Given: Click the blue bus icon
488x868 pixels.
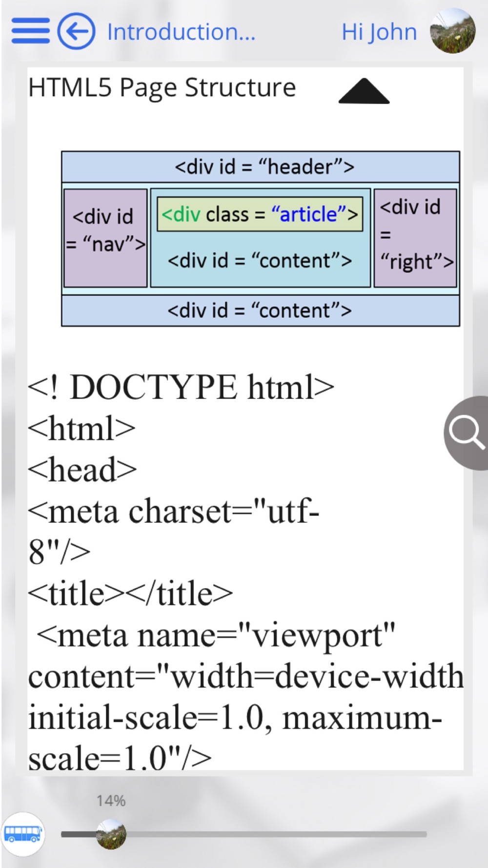Looking at the screenshot, I should tap(23, 834).
